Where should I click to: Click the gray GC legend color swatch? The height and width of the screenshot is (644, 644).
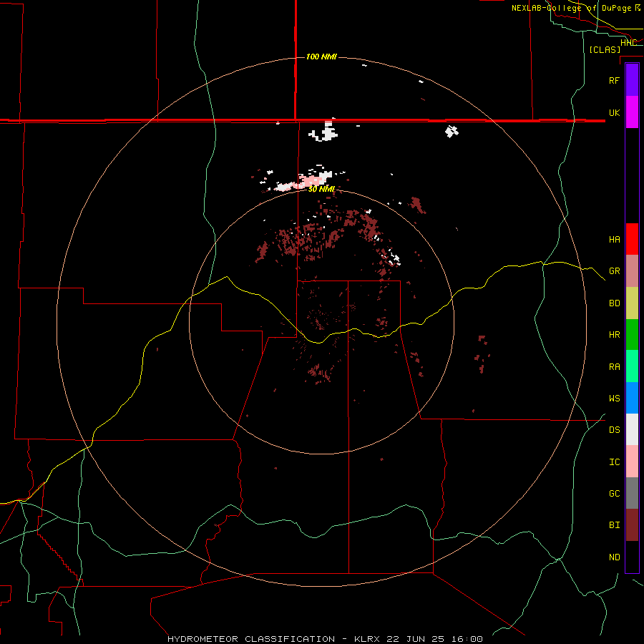632,493
